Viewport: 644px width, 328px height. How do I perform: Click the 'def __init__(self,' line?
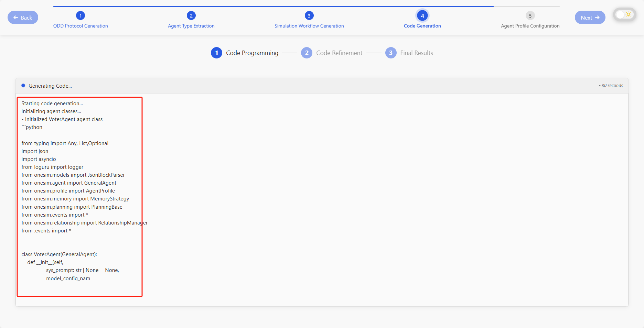[45, 262]
